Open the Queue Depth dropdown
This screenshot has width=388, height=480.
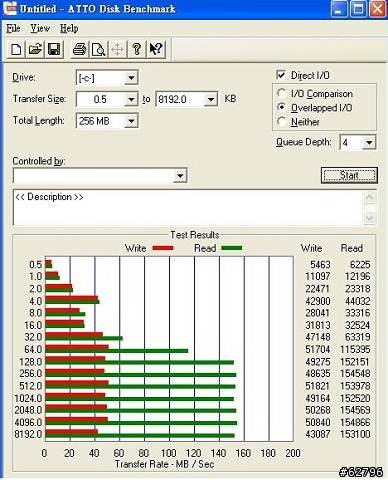(369, 143)
